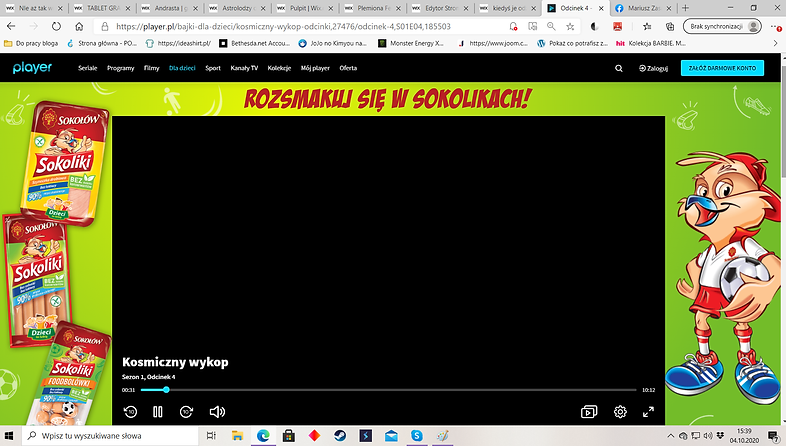Screen dimensions: 786x446
Task: Enter fullscreen mode
Action: pyautogui.click(x=648, y=412)
